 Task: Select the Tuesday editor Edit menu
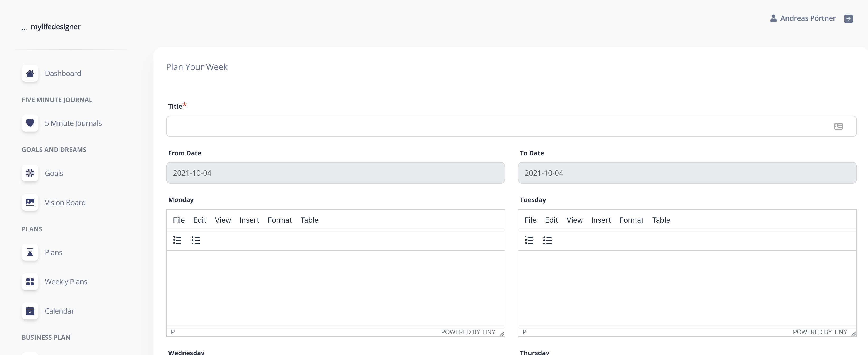[x=551, y=220]
